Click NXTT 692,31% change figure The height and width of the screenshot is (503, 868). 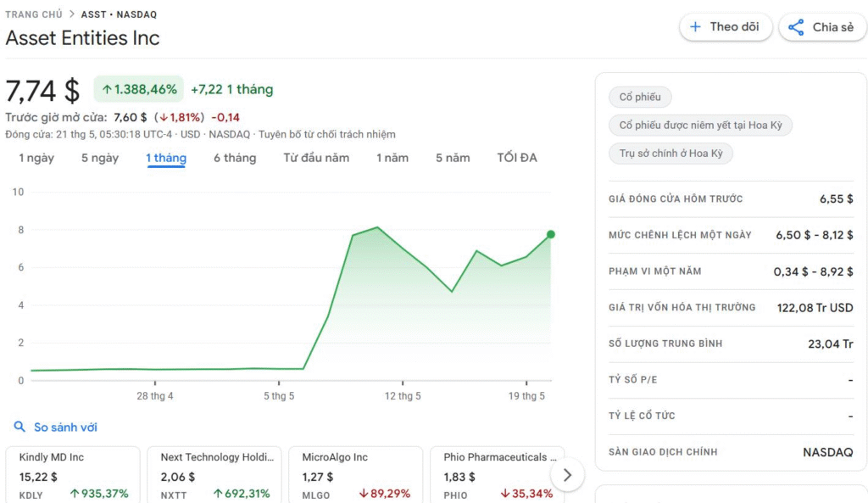tap(242, 494)
